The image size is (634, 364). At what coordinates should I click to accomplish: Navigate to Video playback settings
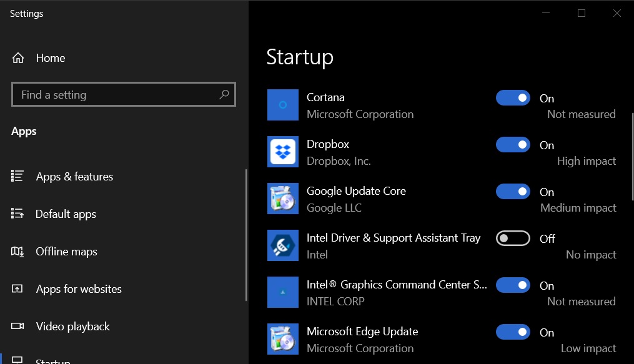[x=72, y=327]
